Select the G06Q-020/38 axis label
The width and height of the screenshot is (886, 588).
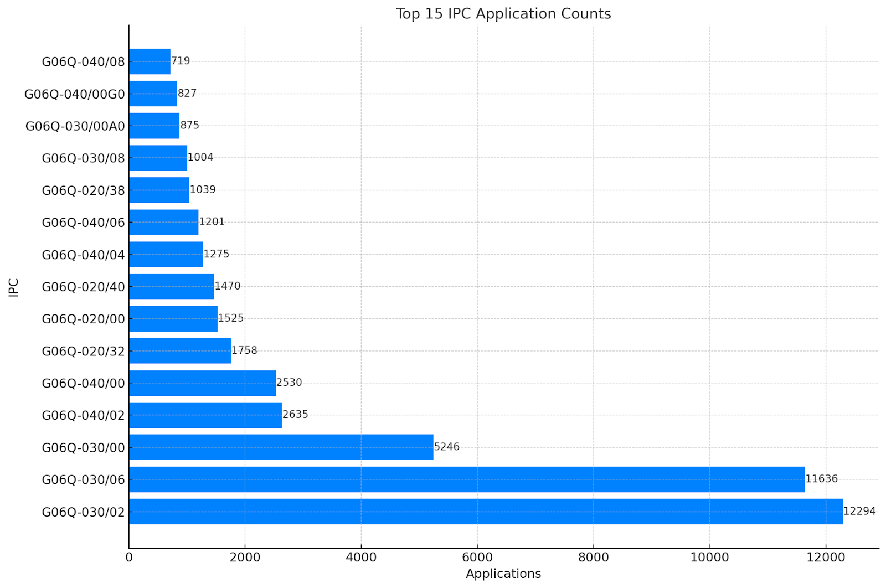(84, 190)
